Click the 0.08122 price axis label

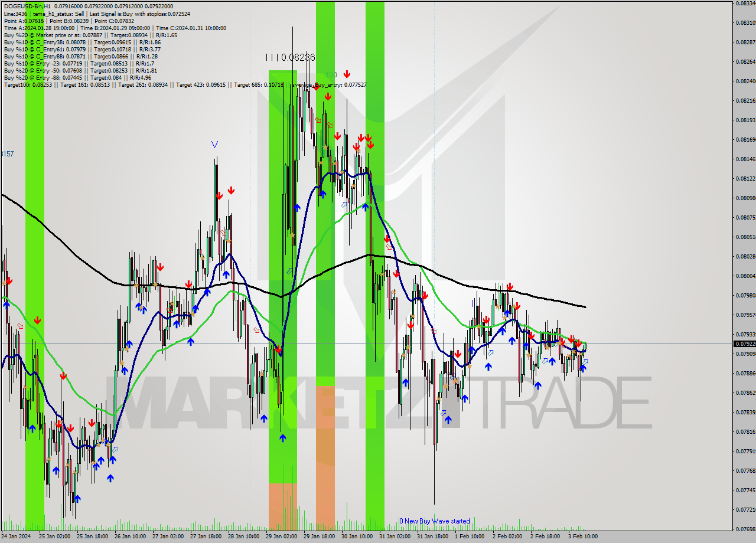745,178
